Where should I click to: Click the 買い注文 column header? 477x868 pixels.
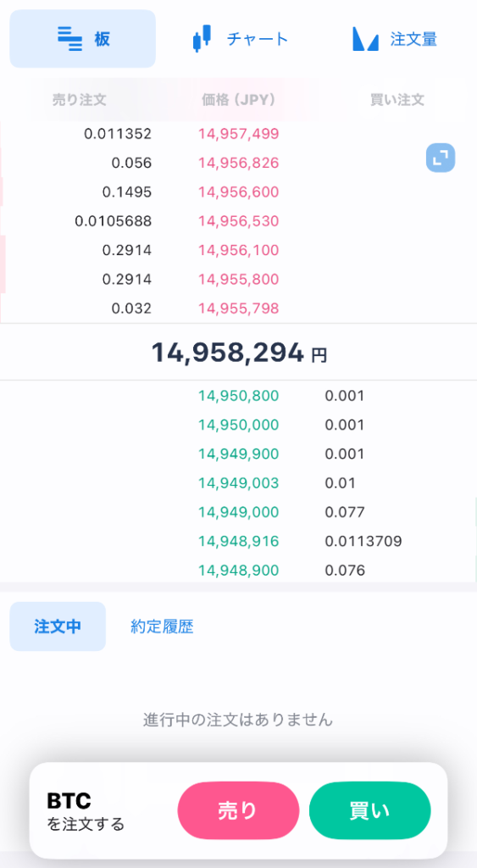tap(397, 100)
